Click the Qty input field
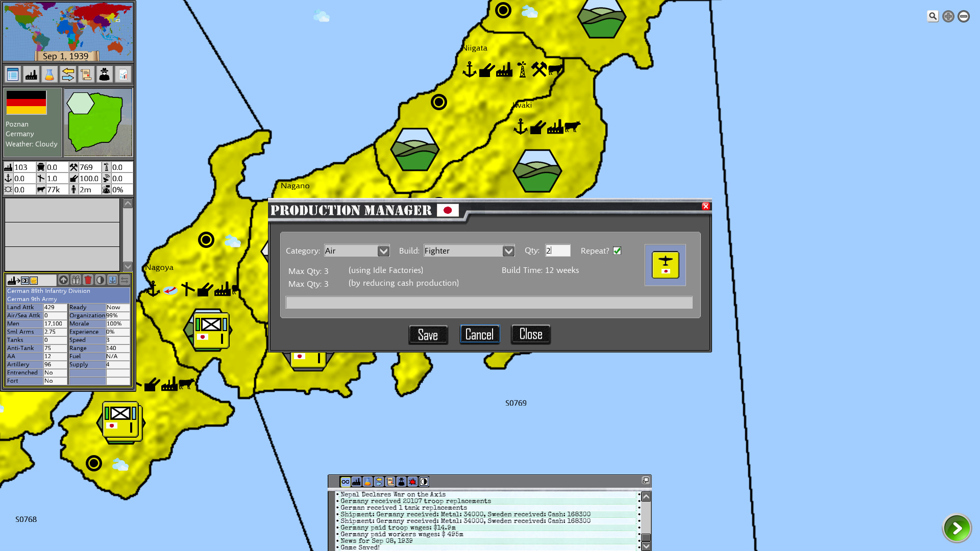Image resolution: width=980 pixels, height=551 pixels. pos(557,251)
